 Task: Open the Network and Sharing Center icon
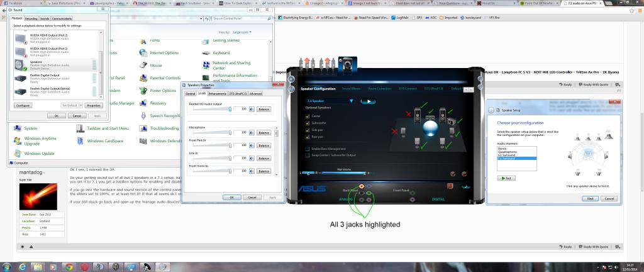[x=206, y=65]
